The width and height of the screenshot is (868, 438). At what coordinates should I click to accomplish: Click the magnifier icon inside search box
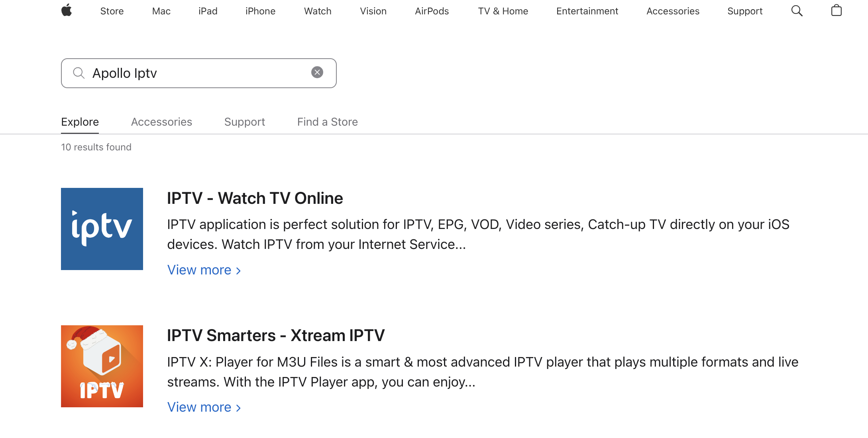click(x=79, y=73)
